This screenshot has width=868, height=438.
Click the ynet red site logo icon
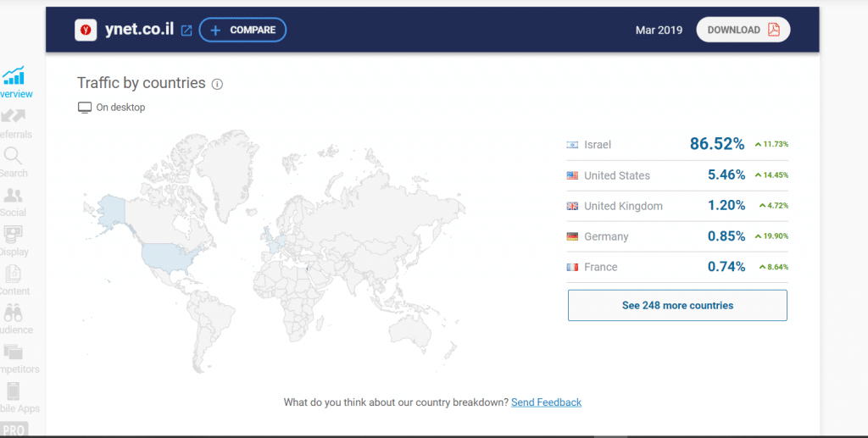point(86,30)
